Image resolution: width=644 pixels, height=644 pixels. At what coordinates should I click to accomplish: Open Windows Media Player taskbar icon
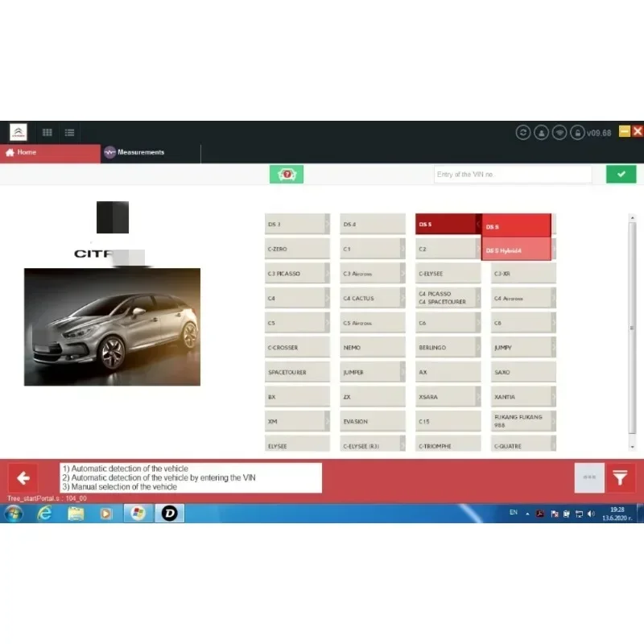click(106, 514)
